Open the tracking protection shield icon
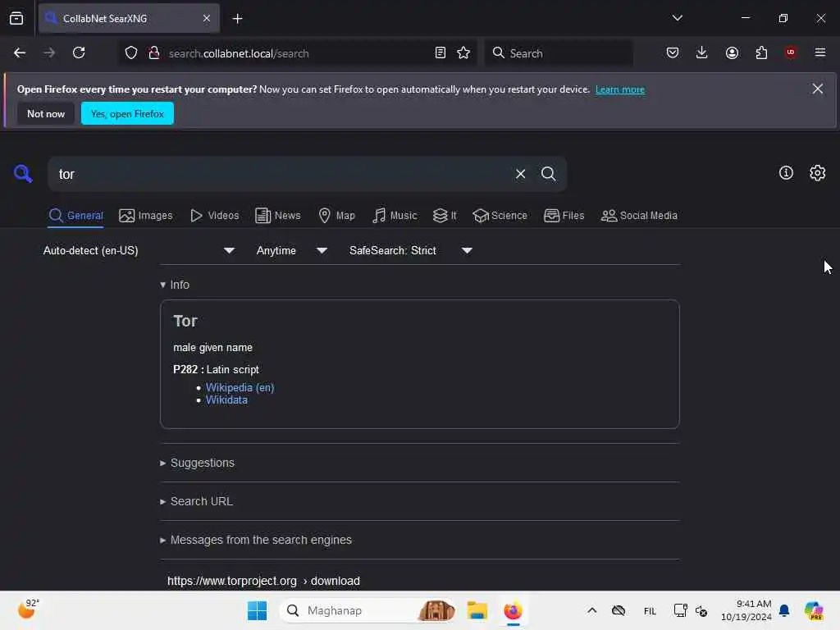 (131, 52)
